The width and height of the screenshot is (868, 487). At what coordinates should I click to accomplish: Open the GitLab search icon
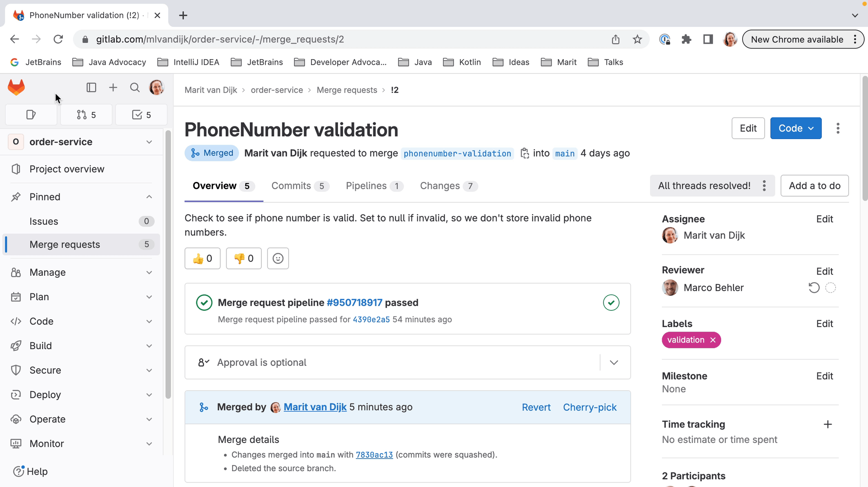coord(135,88)
